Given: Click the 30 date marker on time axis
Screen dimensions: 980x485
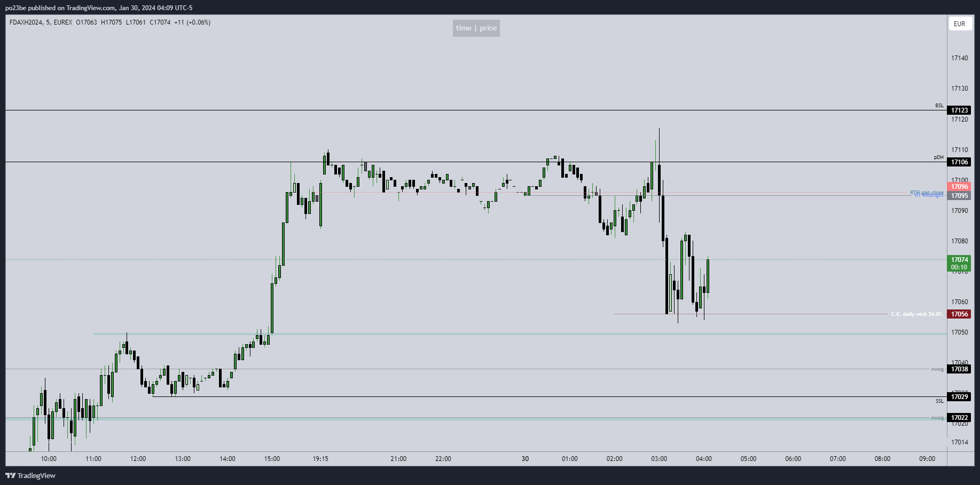Looking at the screenshot, I should 525,459.
